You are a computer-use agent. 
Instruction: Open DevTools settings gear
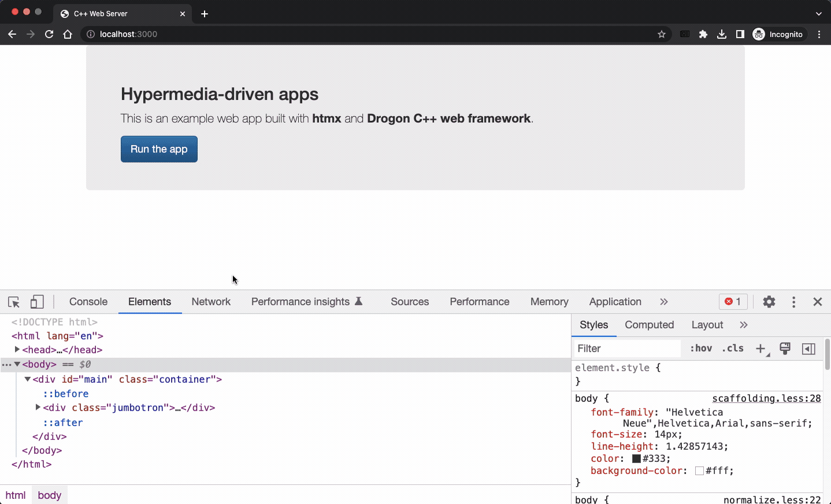(x=769, y=302)
